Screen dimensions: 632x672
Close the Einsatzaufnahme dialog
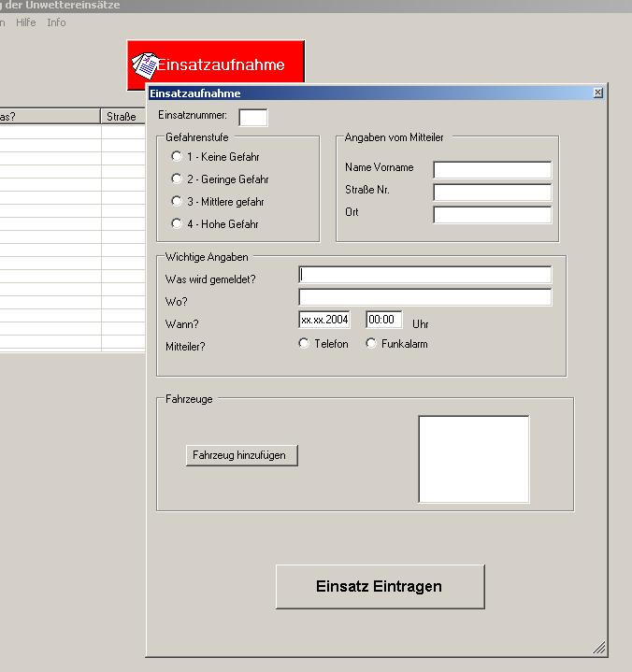(x=598, y=93)
